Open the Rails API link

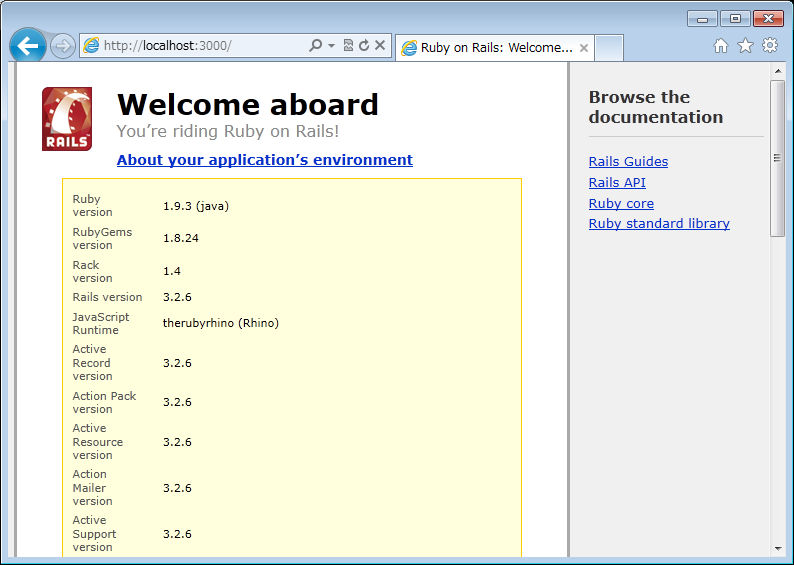(617, 182)
